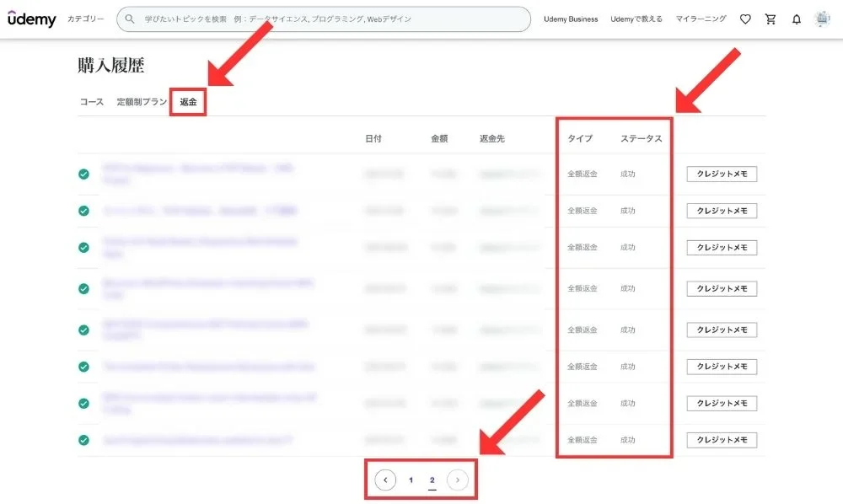Switch to the 定額制プラン tab
Screen dimensions: 843x504
[142, 102]
